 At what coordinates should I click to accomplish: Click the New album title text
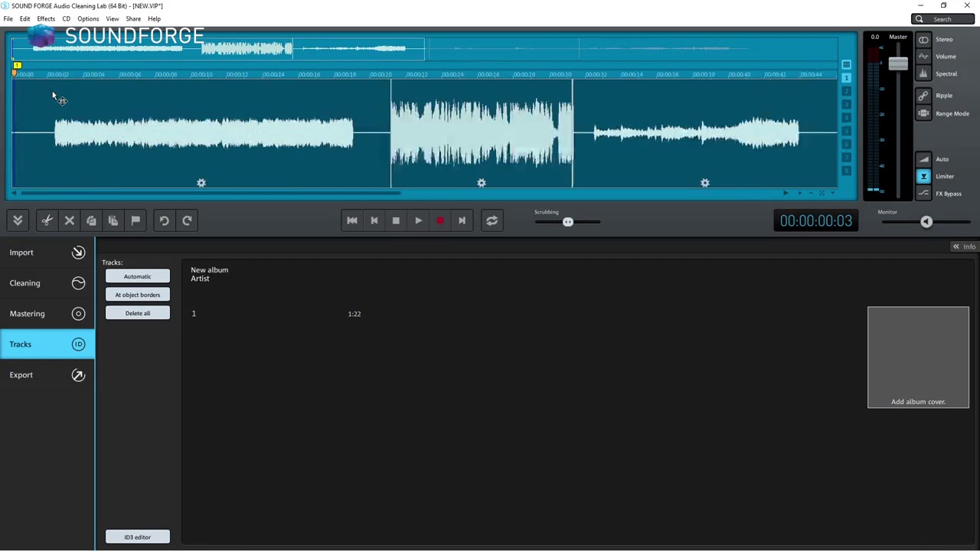pyautogui.click(x=209, y=270)
